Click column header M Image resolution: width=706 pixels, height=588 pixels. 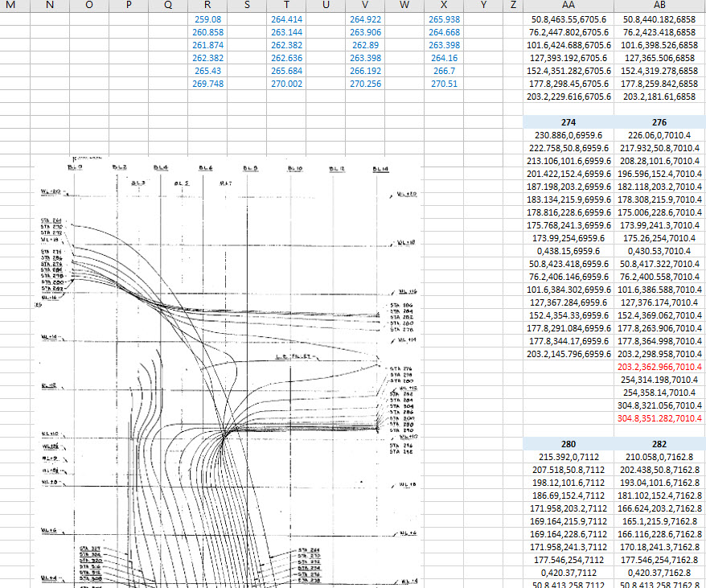(x=11, y=6)
